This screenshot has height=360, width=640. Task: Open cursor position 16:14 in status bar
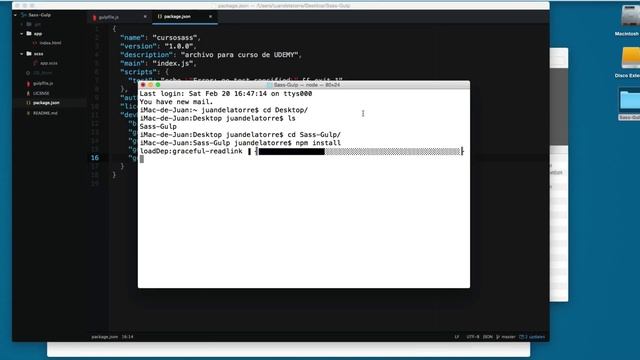(x=127, y=337)
